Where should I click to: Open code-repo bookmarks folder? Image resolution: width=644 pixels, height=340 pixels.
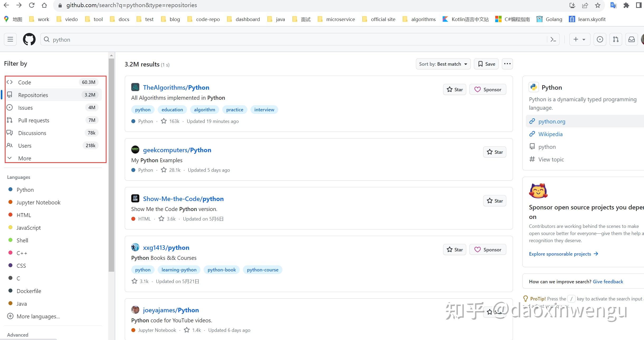click(x=203, y=19)
